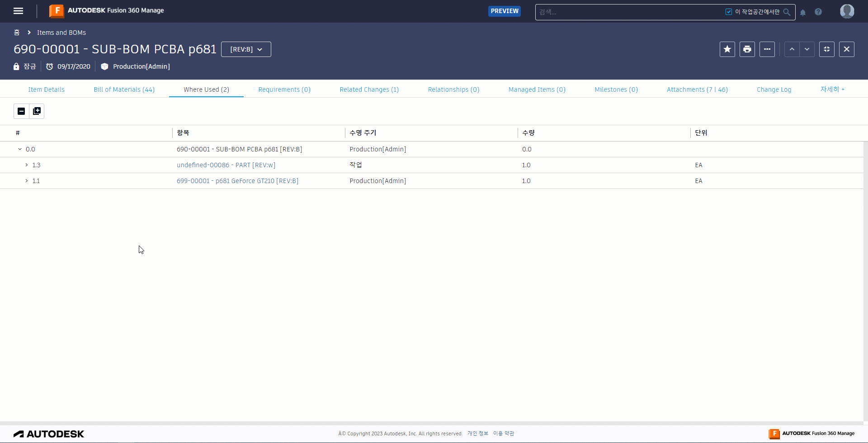Open the Milestones (0) tab
868x443 pixels.
(x=616, y=90)
